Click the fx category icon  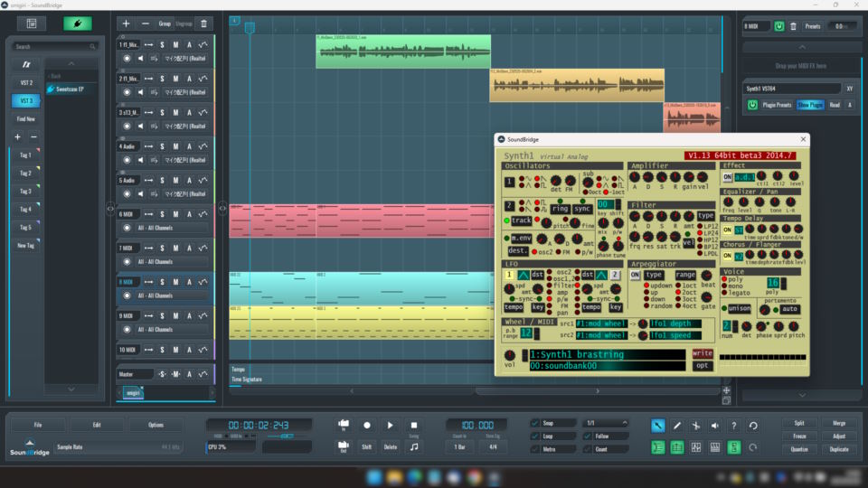click(x=26, y=65)
